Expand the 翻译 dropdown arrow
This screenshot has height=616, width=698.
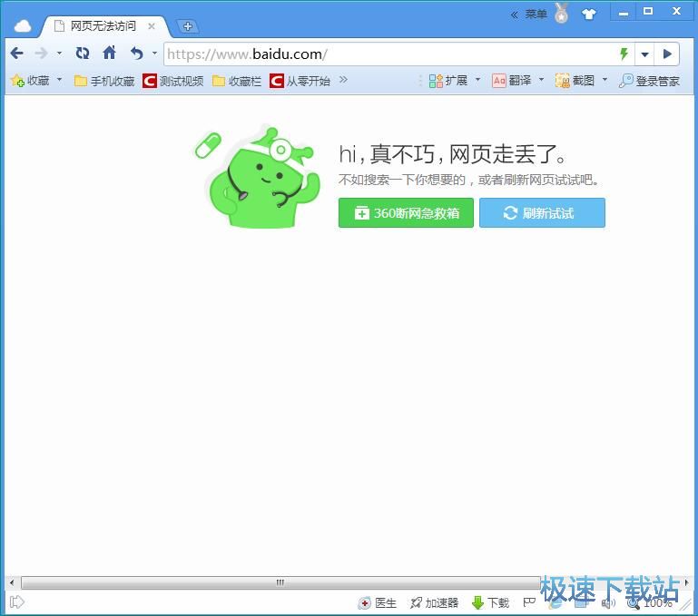click(541, 80)
